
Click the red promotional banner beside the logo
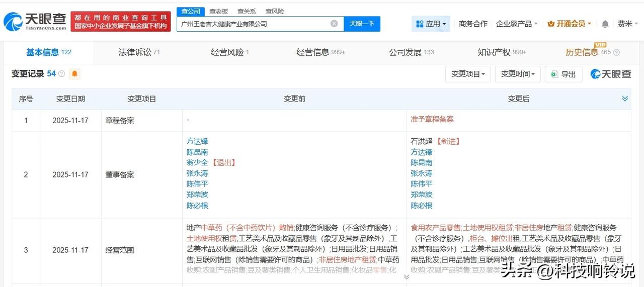pyautogui.click(x=120, y=21)
